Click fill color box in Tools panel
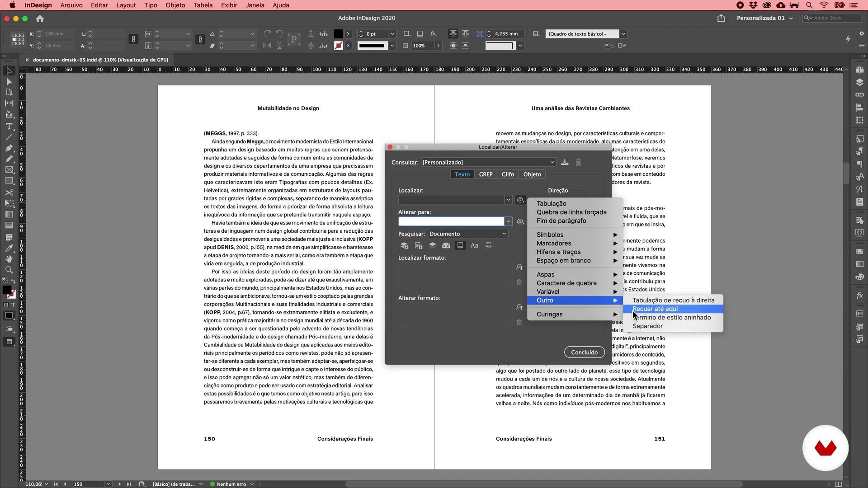This screenshot has height=488, width=868. click(x=7, y=290)
